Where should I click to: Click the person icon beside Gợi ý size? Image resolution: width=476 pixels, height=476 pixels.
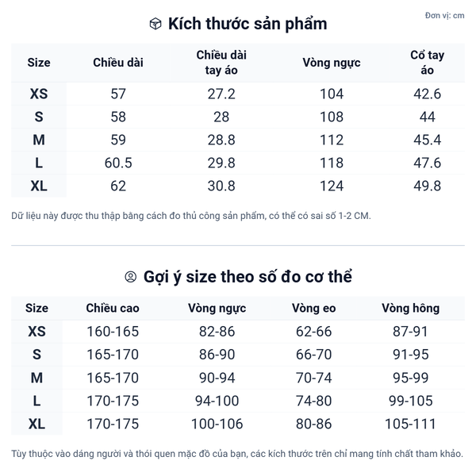tap(131, 277)
